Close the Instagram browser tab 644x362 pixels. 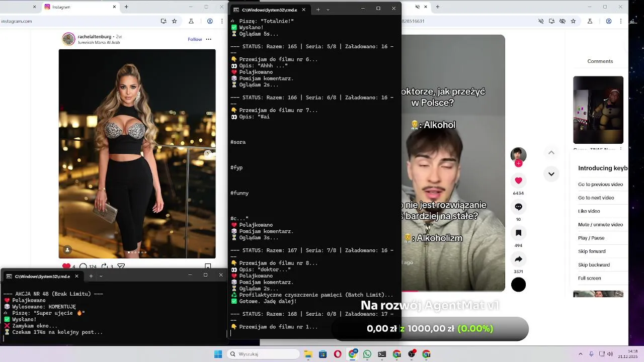click(x=114, y=7)
